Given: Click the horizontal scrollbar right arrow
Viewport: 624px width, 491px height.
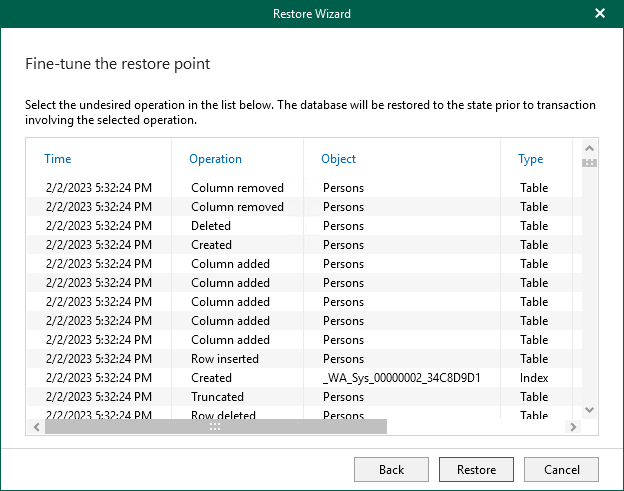Looking at the screenshot, I should click(x=573, y=427).
